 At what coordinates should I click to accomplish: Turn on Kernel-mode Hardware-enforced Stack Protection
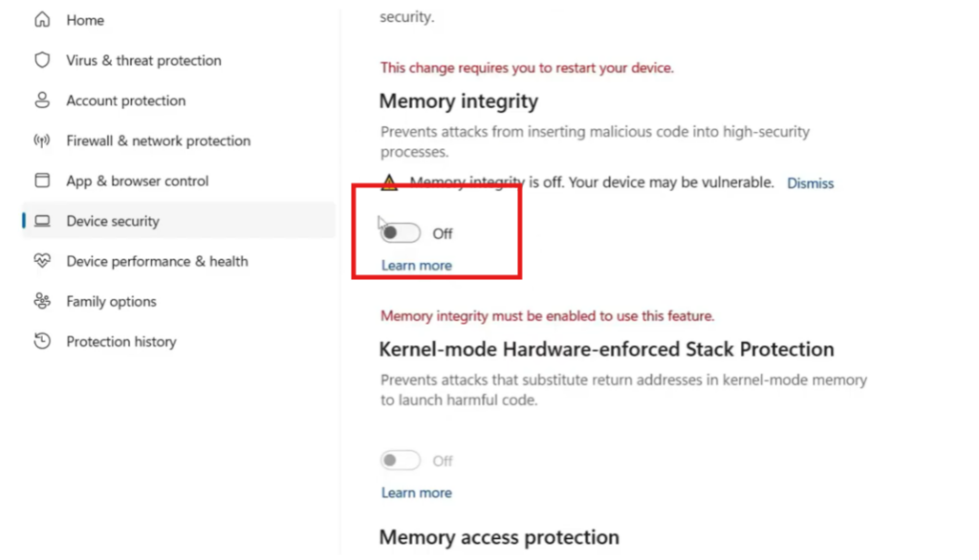click(x=400, y=460)
